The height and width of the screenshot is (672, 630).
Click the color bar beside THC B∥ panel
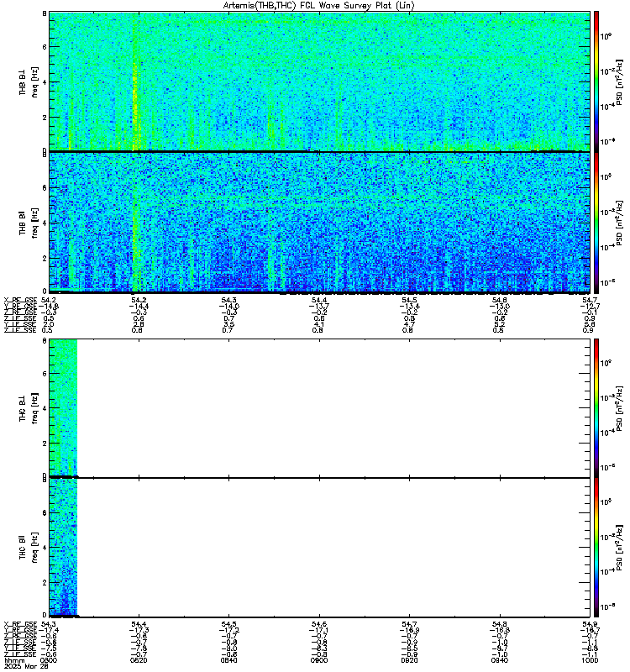(x=596, y=548)
